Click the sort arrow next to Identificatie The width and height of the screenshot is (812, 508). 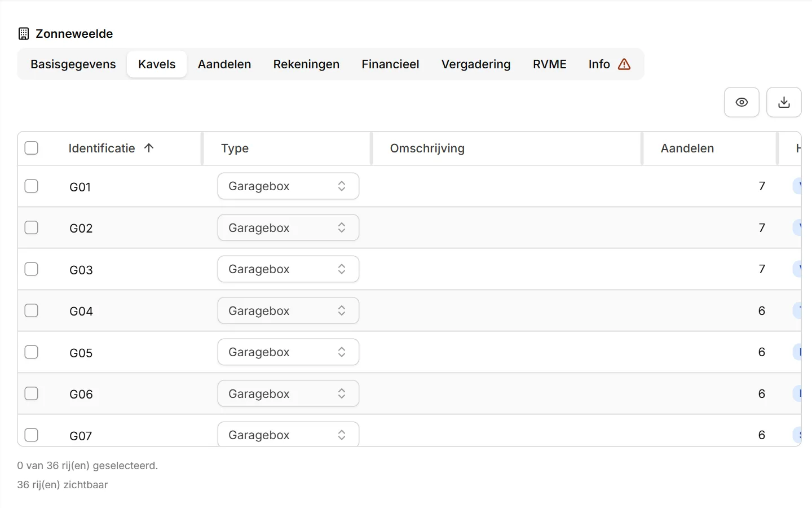pos(149,148)
